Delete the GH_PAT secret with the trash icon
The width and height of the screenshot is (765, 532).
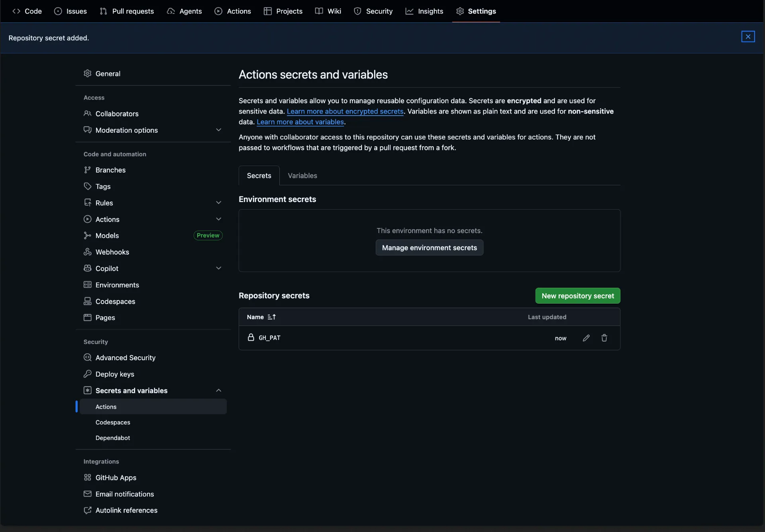(604, 338)
